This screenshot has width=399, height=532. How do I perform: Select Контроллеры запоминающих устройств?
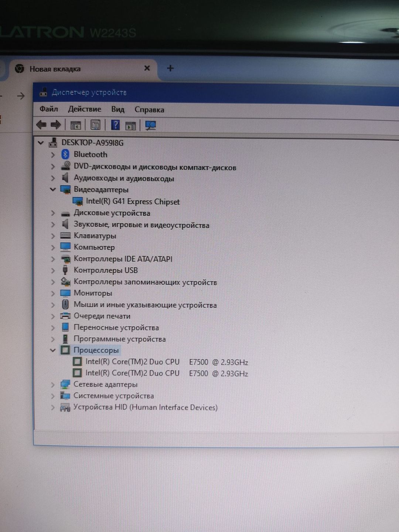pyautogui.click(x=145, y=282)
